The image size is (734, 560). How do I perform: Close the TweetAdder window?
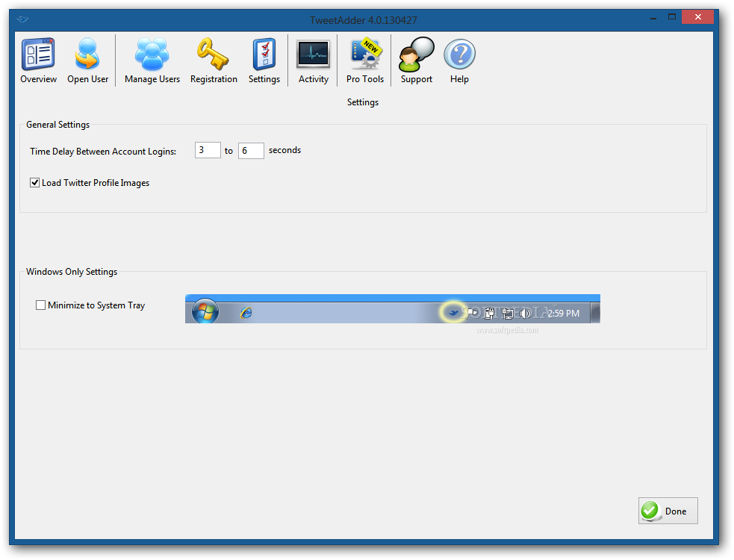click(697, 17)
